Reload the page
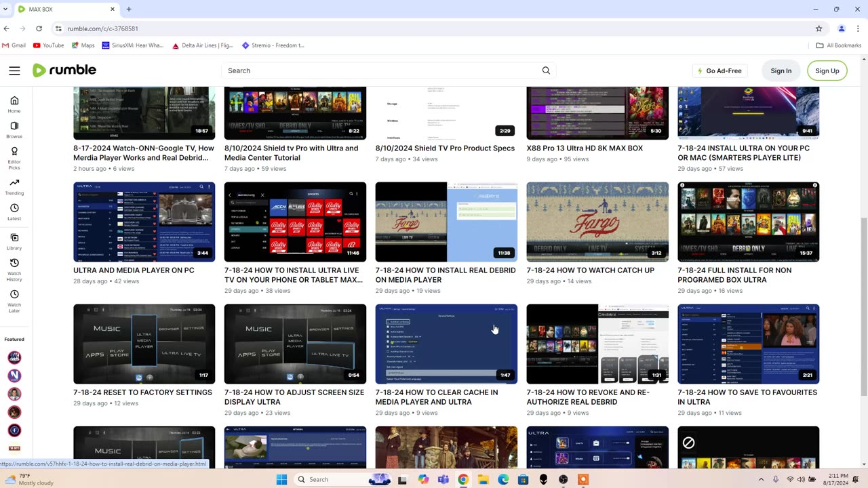 (39, 28)
